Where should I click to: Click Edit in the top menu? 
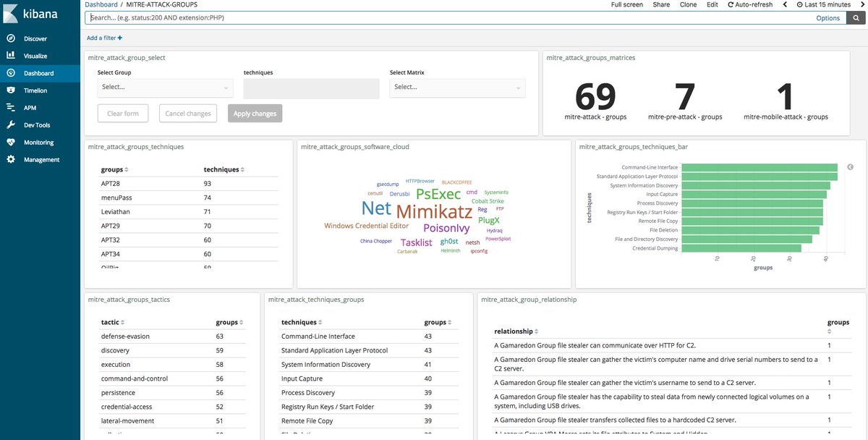712,4
